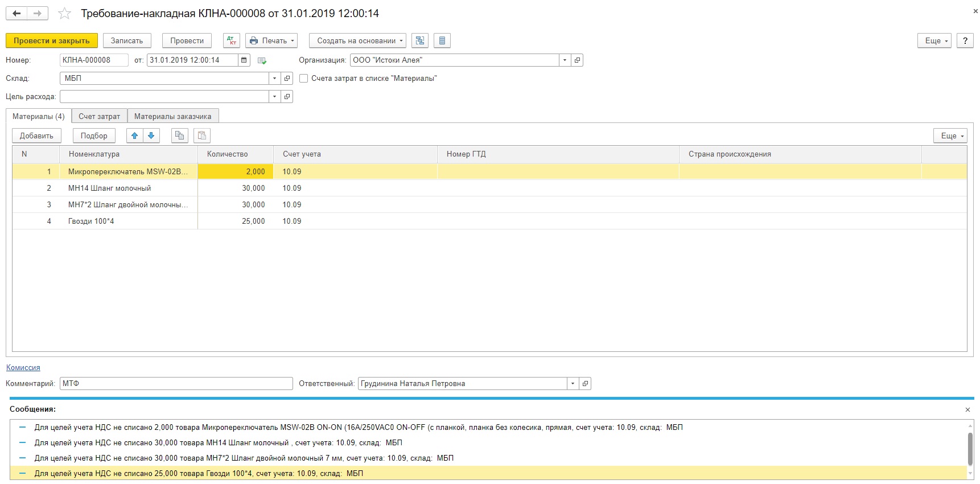Expand the Создать на основании dropdown
The width and height of the screenshot is (980, 484).
pos(357,40)
